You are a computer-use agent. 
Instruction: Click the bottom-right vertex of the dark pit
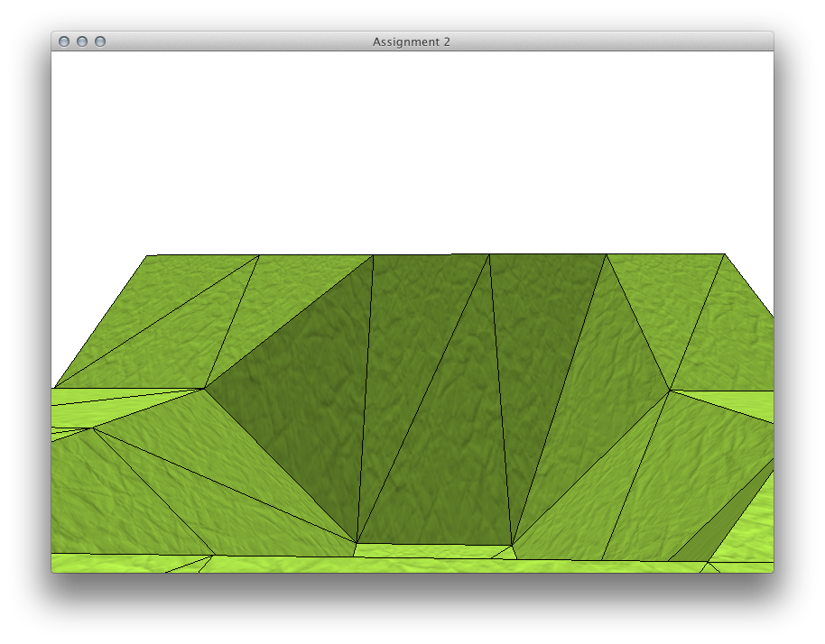[513, 546]
